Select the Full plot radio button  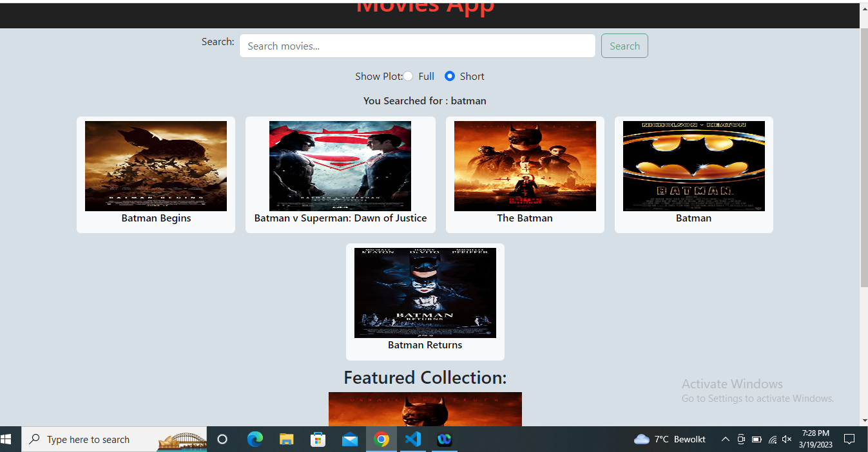pos(409,76)
